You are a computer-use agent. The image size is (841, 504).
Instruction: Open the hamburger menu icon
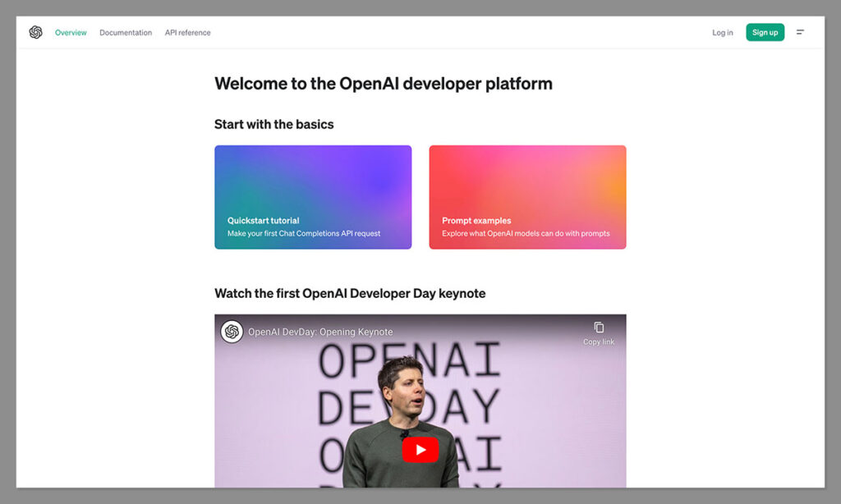click(800, 32)
